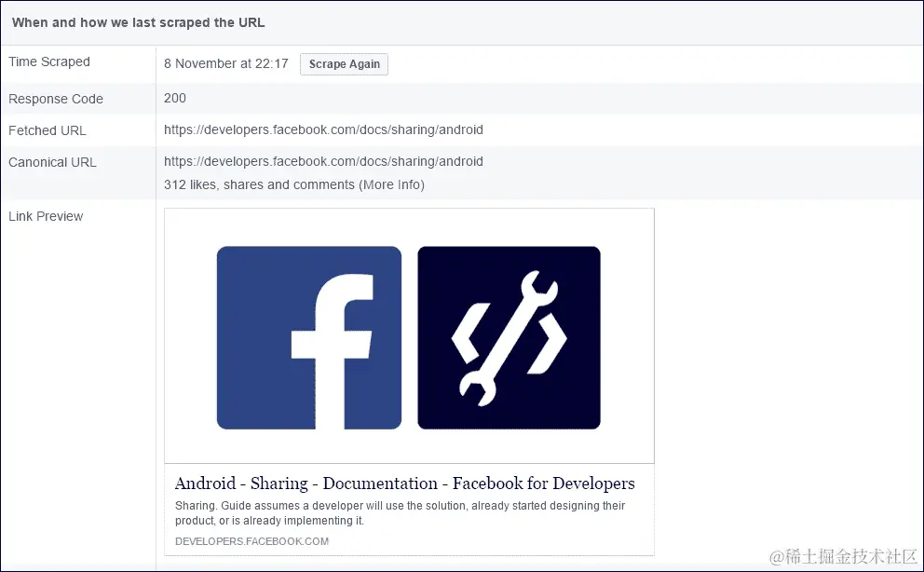The image size is (924, 572).
Task: Select the response code value 200
Action: 174,99
